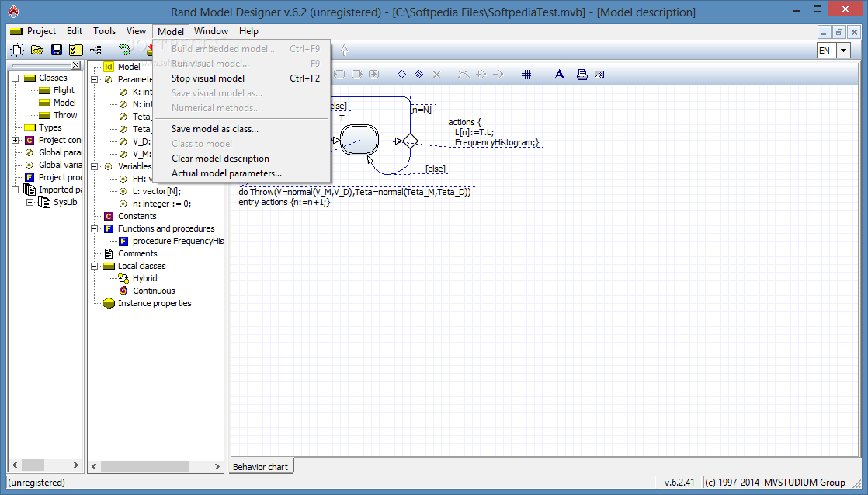Choose Stop visual model
The image size is (868, 495).
pyautogui.click(x=242, y=78)
